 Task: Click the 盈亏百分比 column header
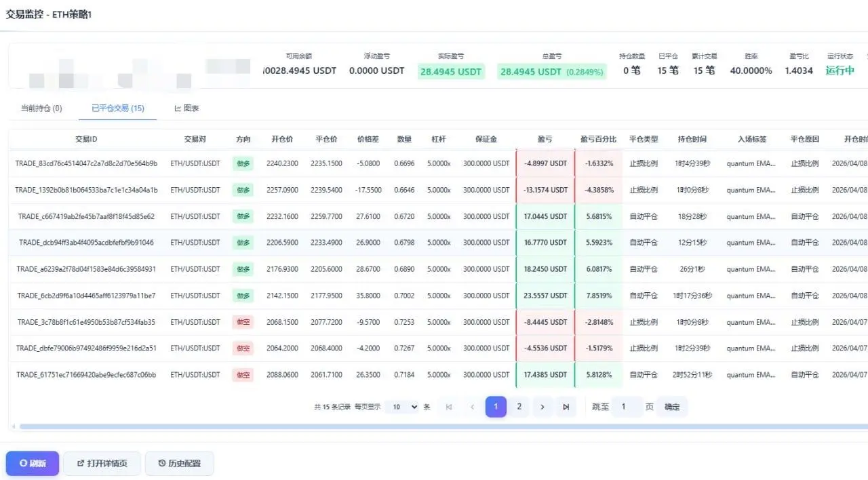point(598,139)
